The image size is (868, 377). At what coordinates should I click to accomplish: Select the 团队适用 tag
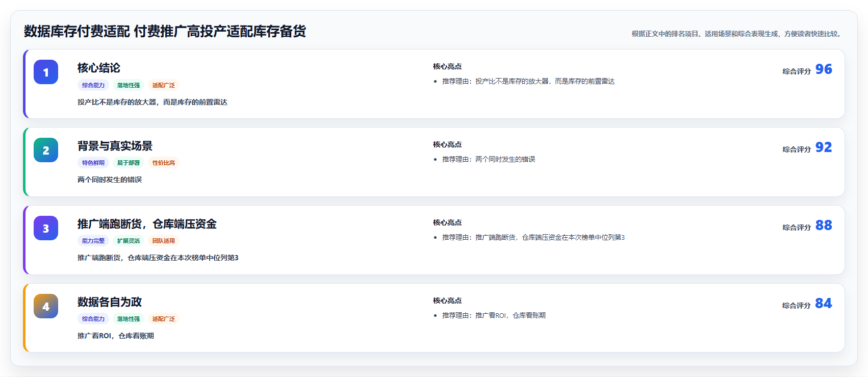(164, 241)
